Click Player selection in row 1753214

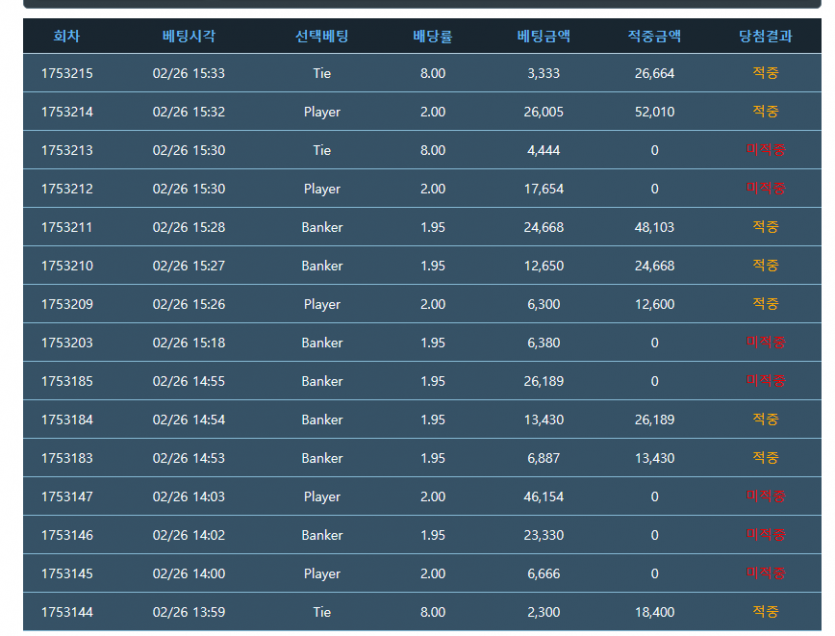tap(322, 112)
